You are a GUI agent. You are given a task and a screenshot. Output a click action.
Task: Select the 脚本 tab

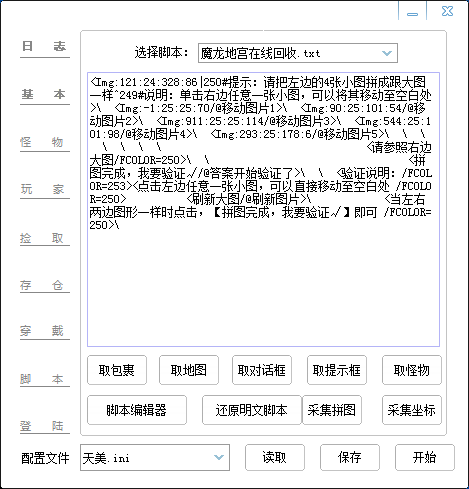[45, 379]
